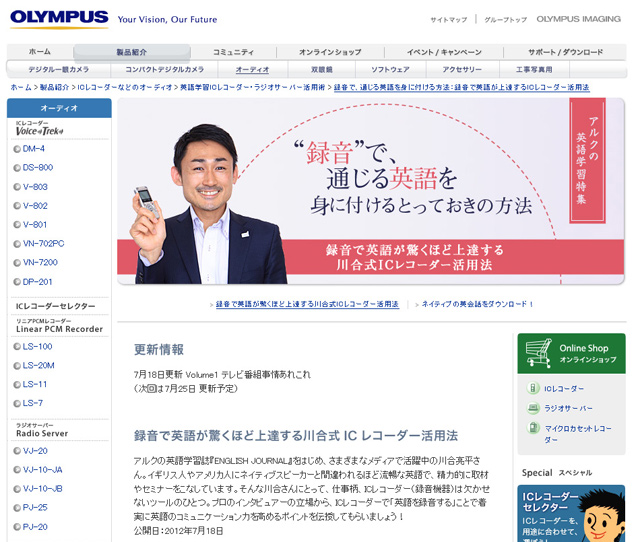
Task: Click the Radio Server heading
Action: pyautogui.click(x=42, y=431)
